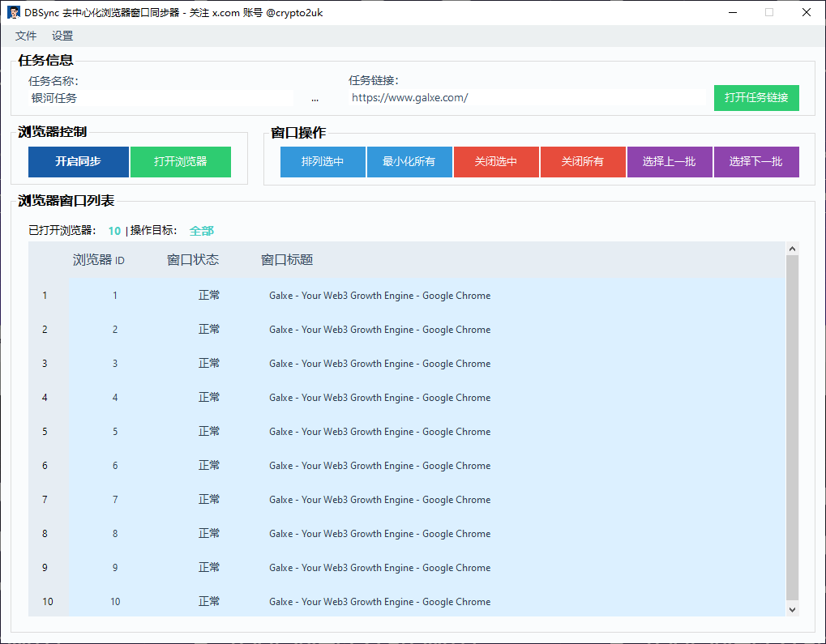Click the Galxe window title in row 8

380,533
